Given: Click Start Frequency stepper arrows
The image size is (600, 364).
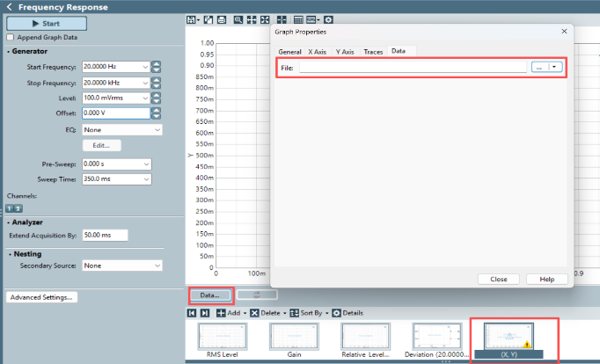Looking at the screenshot, I should pos(156,67).
